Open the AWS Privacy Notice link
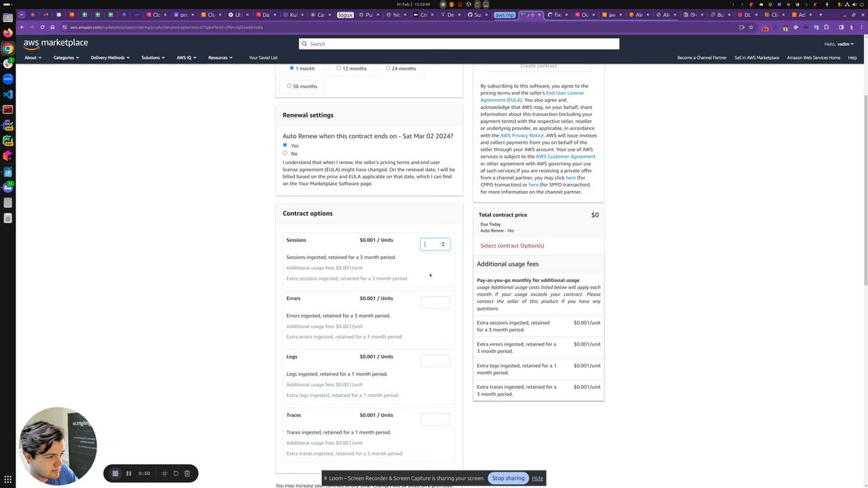Viewport: 868px width, 488px height. coord(521,135)
